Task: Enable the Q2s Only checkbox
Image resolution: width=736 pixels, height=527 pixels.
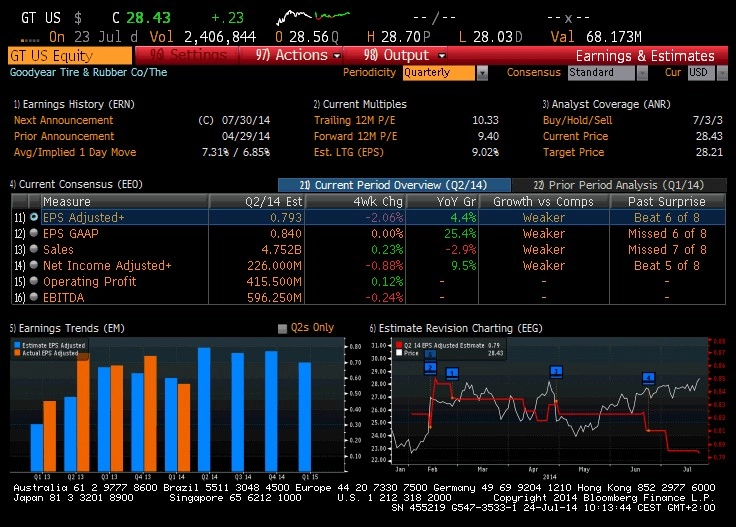Action: pos(282,328)
